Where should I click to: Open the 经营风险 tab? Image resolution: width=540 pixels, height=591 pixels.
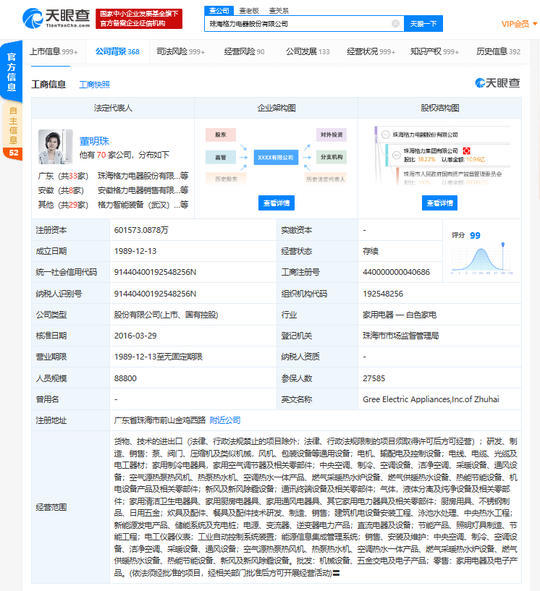pyautogui.click(x=244, y=51)
